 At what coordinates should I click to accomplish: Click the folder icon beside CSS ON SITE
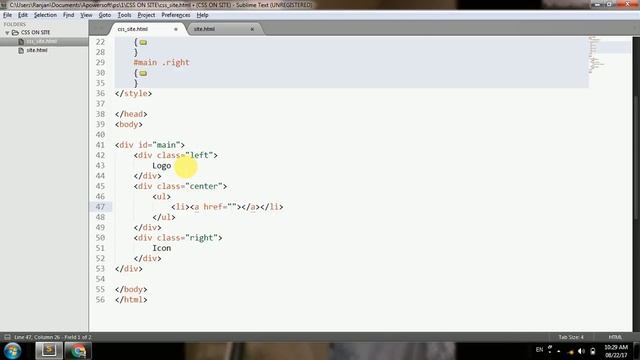click(x=15, y=33)
